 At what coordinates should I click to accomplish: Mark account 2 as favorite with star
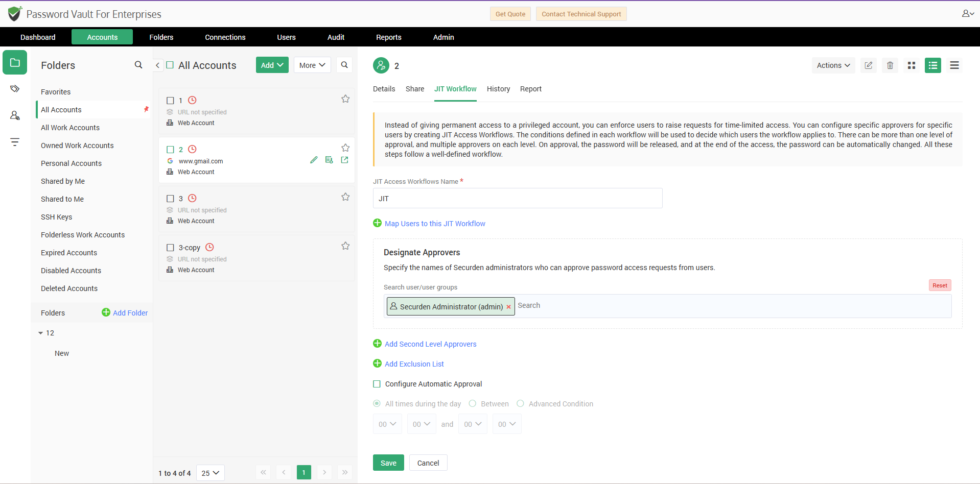[345, 148]
